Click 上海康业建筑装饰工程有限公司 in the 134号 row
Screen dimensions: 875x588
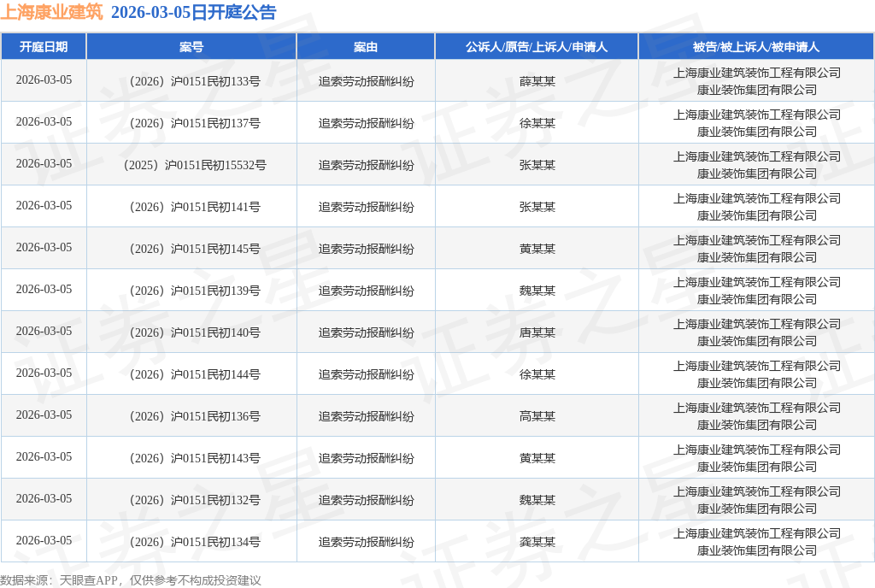(x=757, y=533)
